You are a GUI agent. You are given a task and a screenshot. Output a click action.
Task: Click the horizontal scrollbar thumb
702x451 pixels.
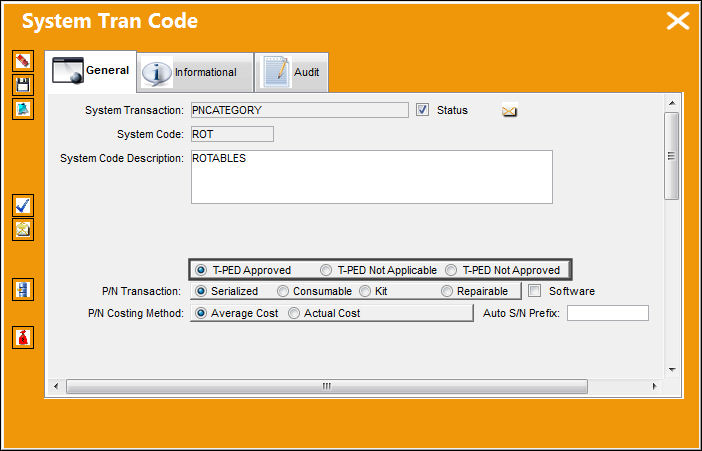pos(327,386)
